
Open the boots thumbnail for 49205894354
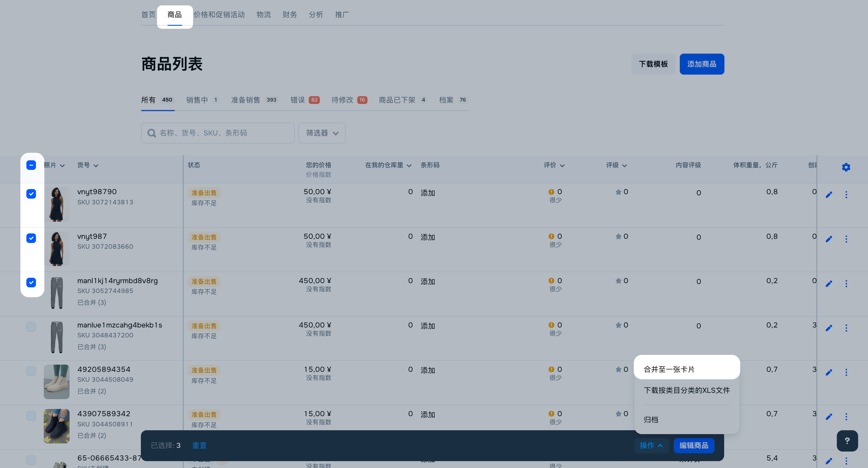point(56,381)
